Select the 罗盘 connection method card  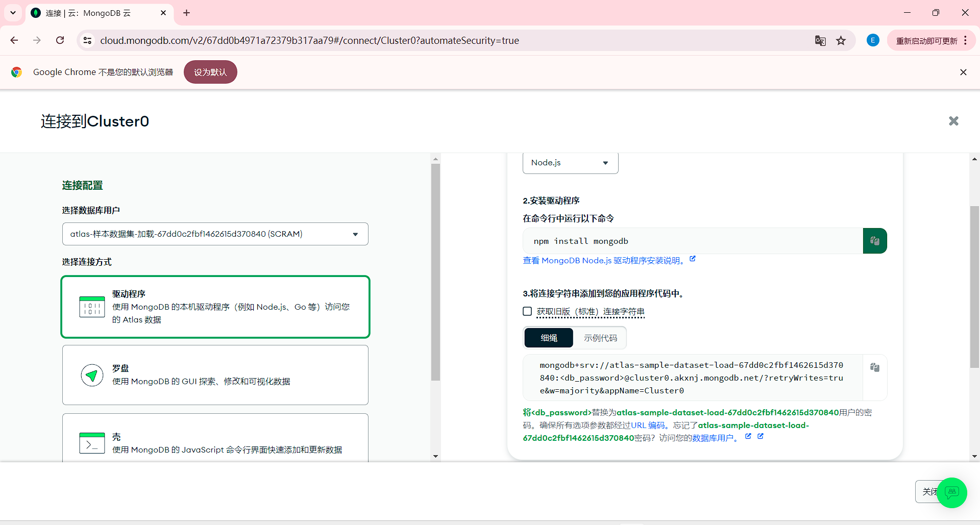[x=215, y=375]
